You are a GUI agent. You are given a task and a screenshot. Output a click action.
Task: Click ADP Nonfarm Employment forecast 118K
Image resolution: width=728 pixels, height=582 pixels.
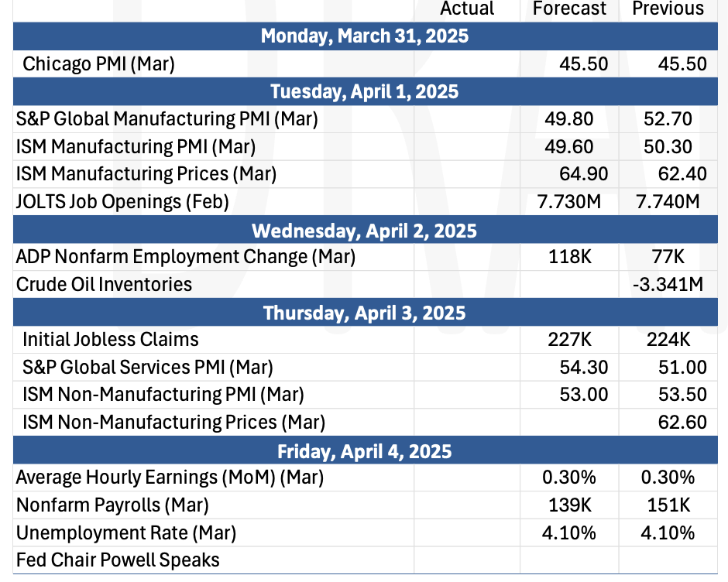(570, 257)
